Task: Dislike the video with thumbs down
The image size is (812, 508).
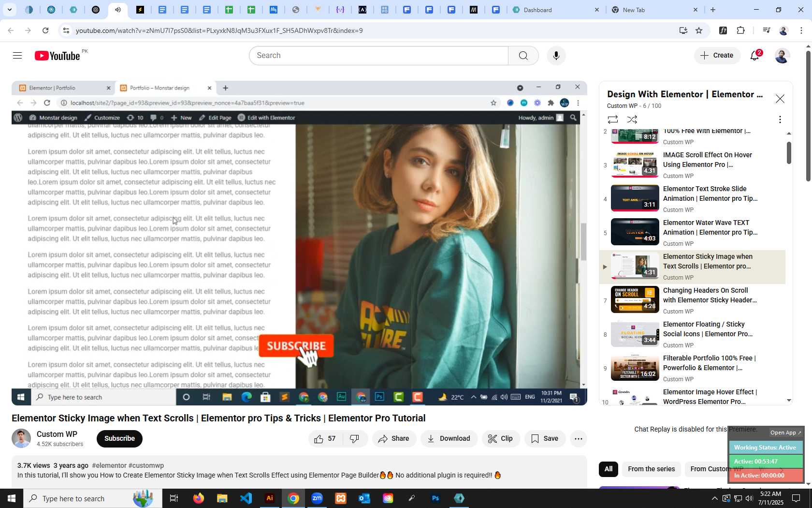Action: coord(355,439)
